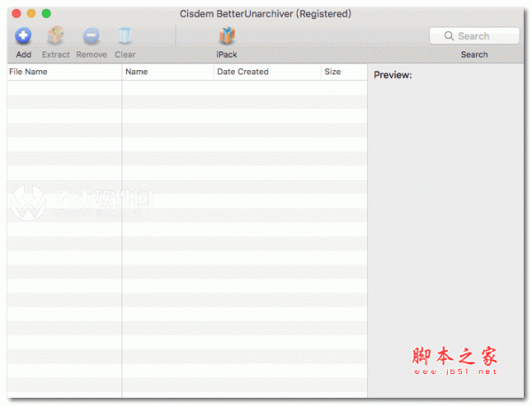Click the Remove minus icon

coord(91,35)
